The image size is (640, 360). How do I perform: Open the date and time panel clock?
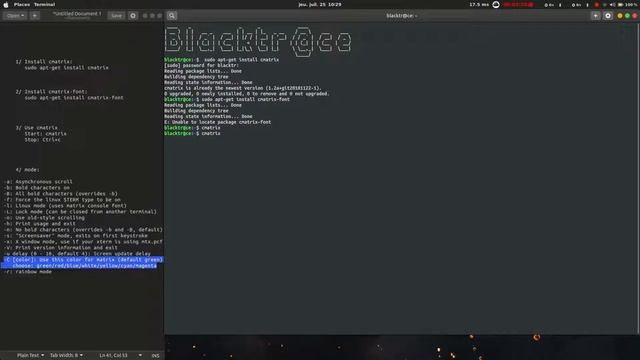coord(320,4)
